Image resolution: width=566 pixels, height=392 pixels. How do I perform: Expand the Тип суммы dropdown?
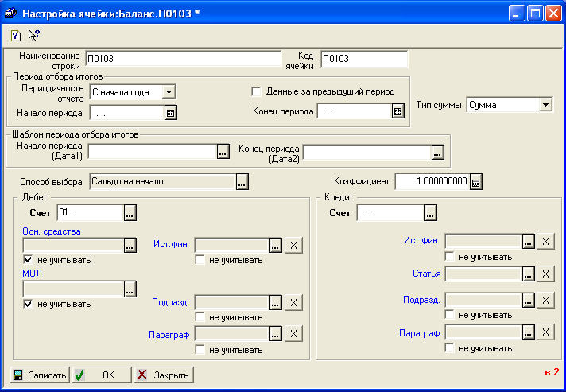pos(545,105)
